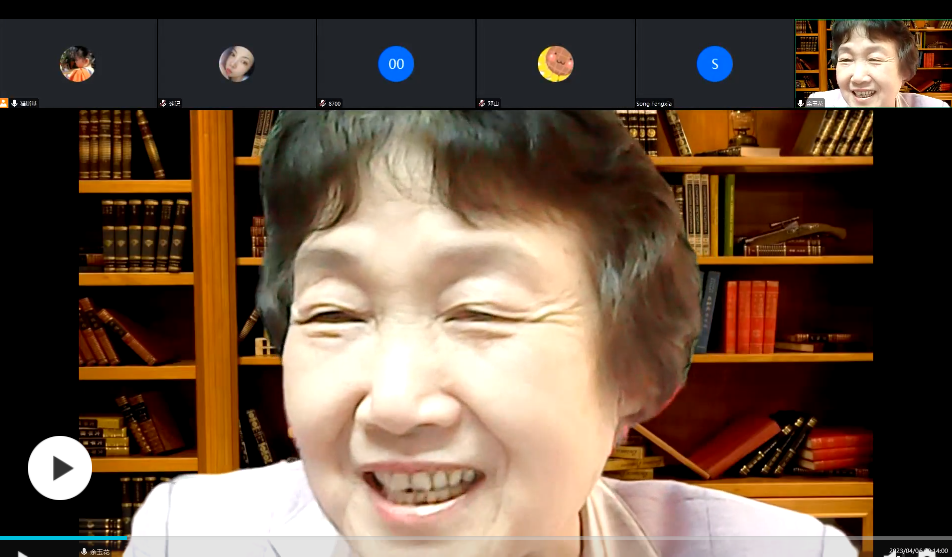Click the speaker's name label below the main video
The width and height of the screenshot is (952, 557).
tap(101, 551)
